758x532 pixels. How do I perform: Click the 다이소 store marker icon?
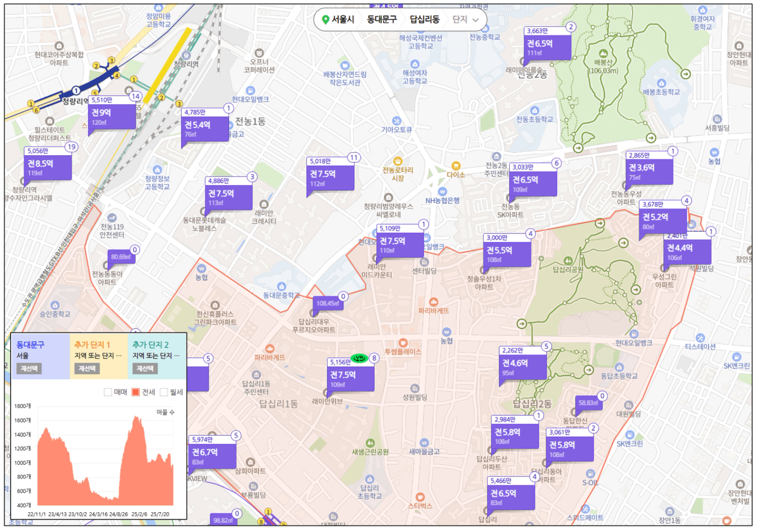[x=456, y=166]
